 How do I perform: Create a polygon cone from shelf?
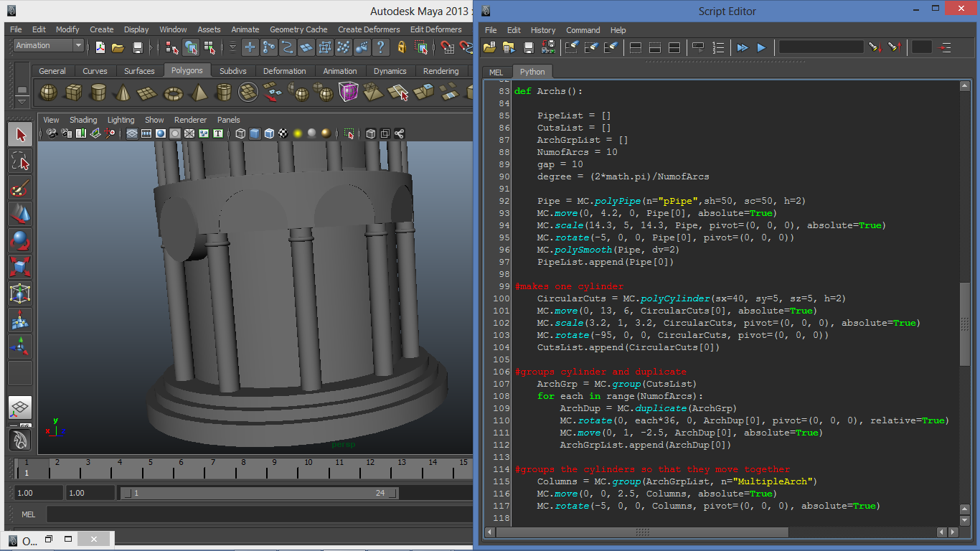point(123,93)
